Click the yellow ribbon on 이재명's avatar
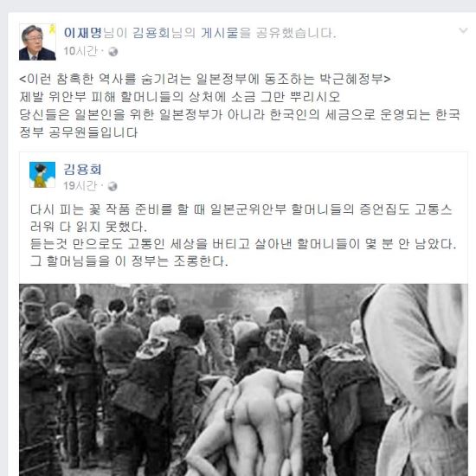 tap(52, 29)
